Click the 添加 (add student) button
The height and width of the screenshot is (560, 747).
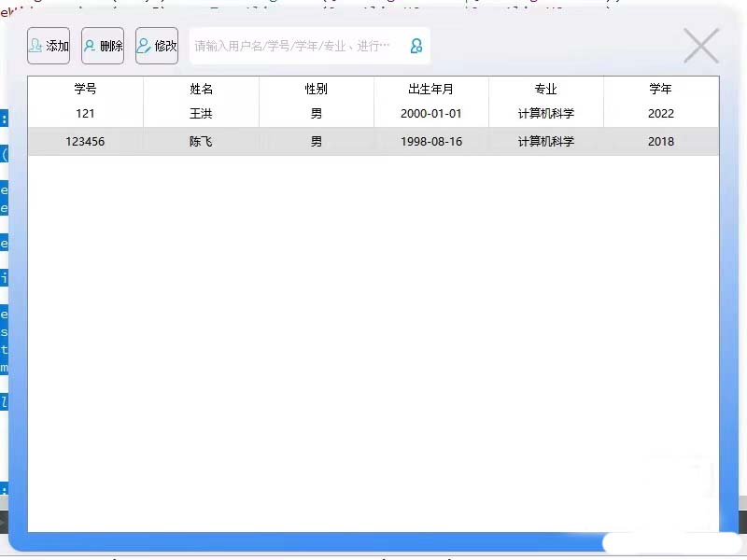pyautogui.click(x=49, y=46)
